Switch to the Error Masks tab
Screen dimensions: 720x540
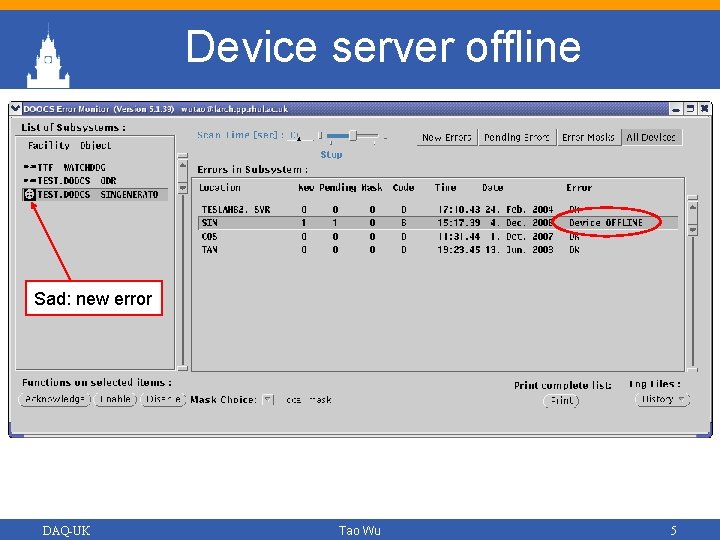click(588, 137)
